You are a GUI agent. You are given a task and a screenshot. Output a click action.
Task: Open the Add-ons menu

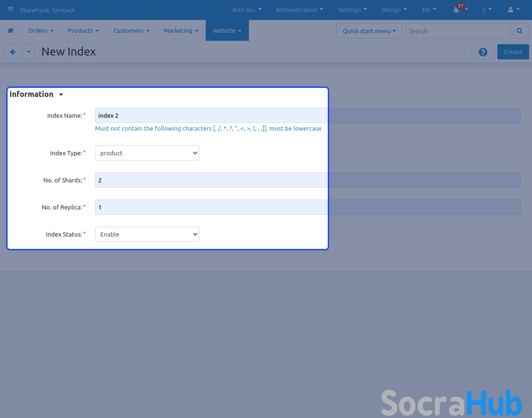[247, 9]
